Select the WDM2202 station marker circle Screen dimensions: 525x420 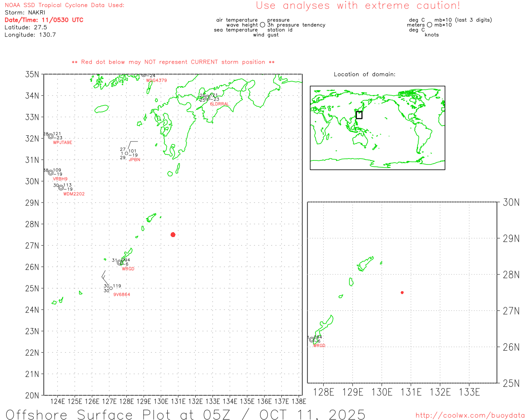[61, 188]
